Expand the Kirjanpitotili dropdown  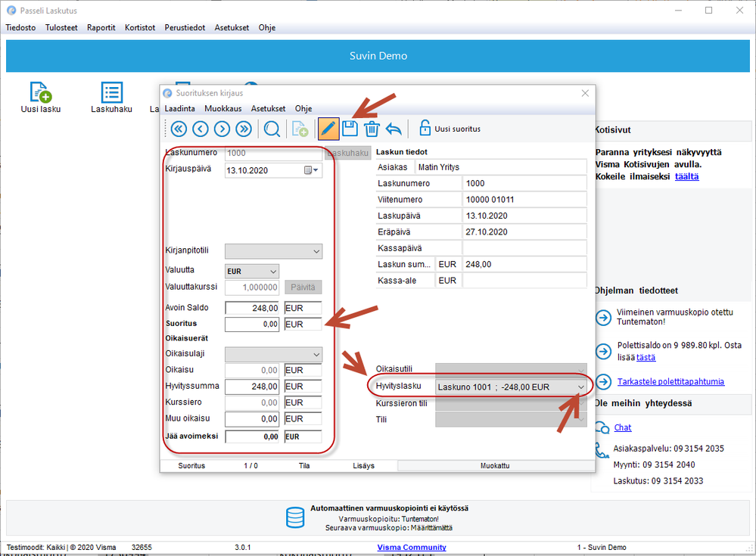316,251
